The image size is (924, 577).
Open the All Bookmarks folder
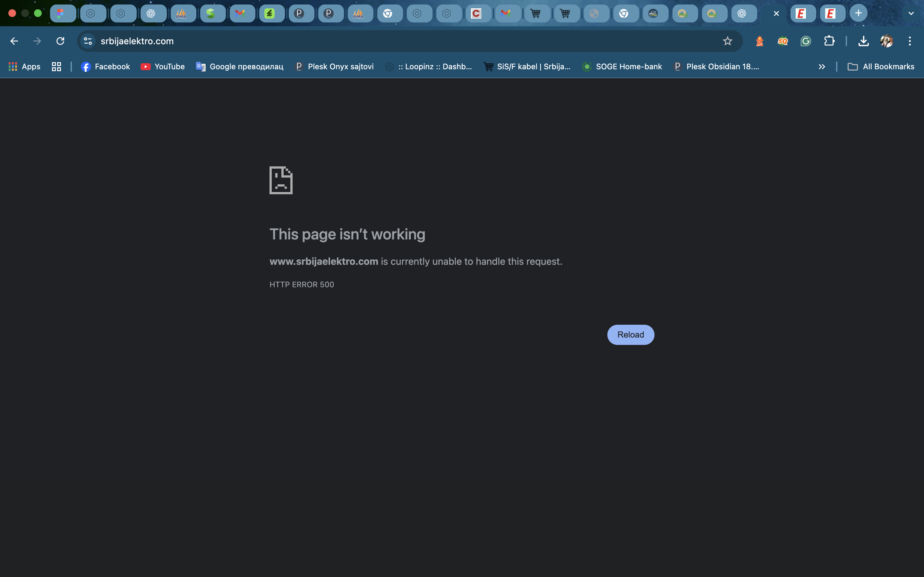pos(881,67)
